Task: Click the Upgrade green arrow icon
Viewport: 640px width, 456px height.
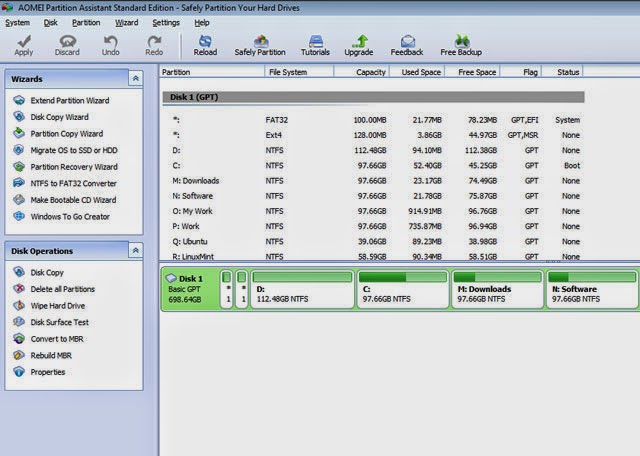Action: [360, 41]
